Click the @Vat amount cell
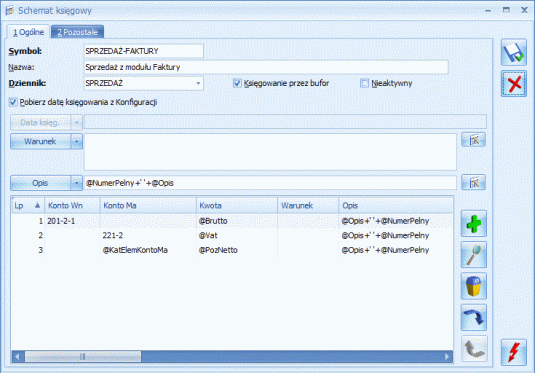 [237, 235]
